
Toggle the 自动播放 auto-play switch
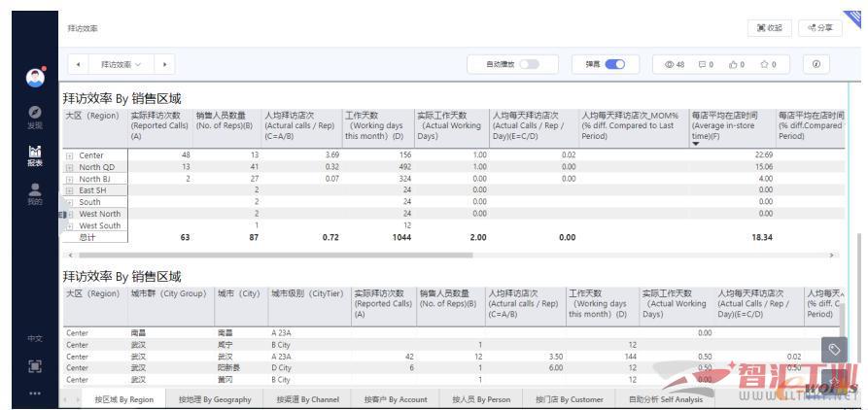(529, 64)
